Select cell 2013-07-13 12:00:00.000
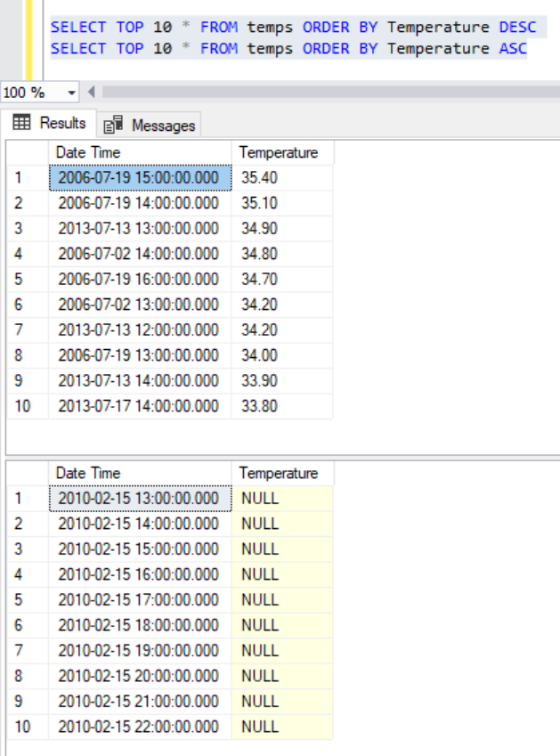The height and width of the screenshot is (756, 560). tap(140, 330)
